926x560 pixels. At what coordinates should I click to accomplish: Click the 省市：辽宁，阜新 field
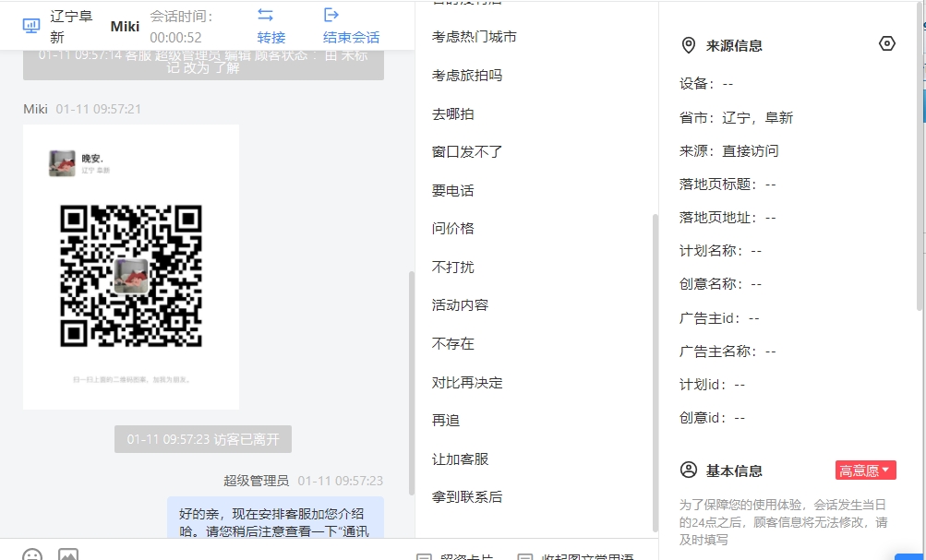pyautogui.click(x=737, y=117)
